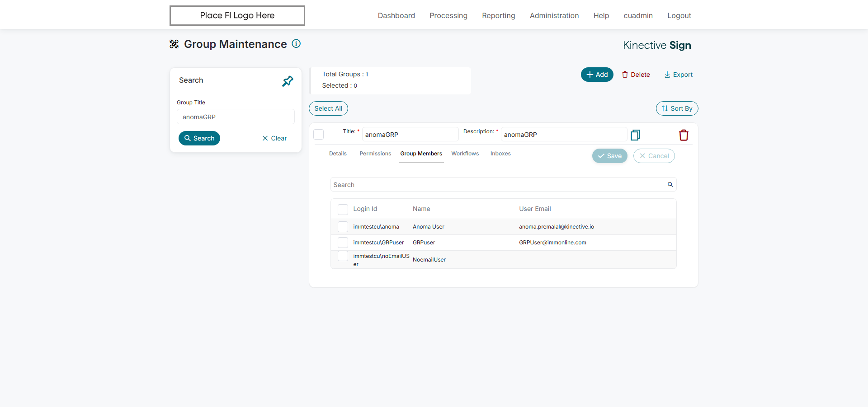
Task: Click the Cancel button
Action: point(654,156)
